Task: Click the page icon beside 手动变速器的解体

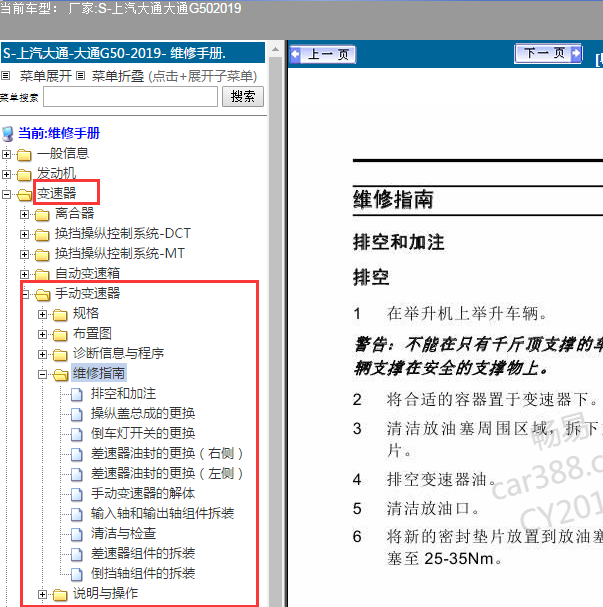Action: tap(77, 494)
